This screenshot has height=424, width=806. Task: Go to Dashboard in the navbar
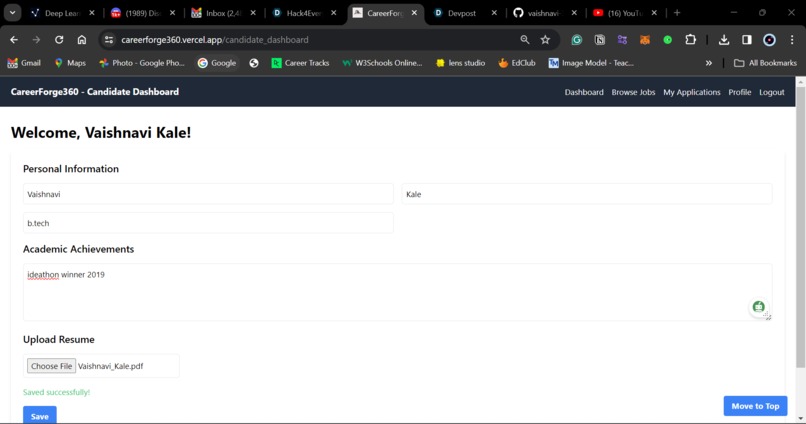point(584,92)
